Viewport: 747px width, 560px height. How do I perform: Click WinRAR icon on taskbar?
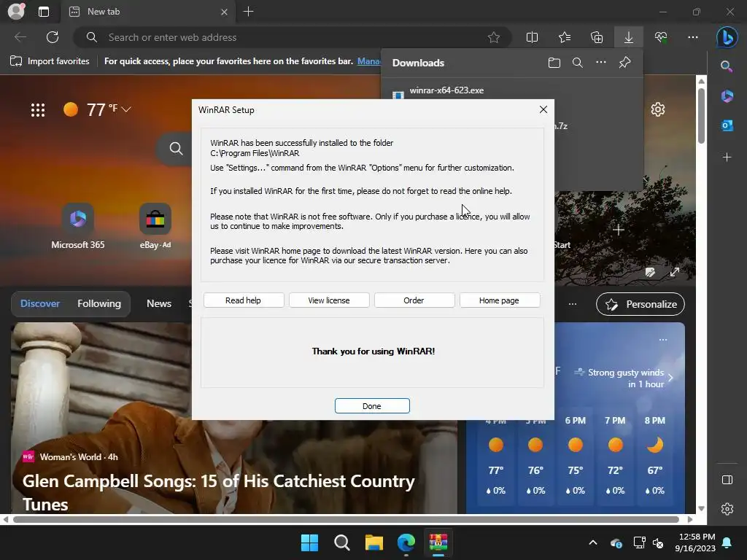point(438,542)
